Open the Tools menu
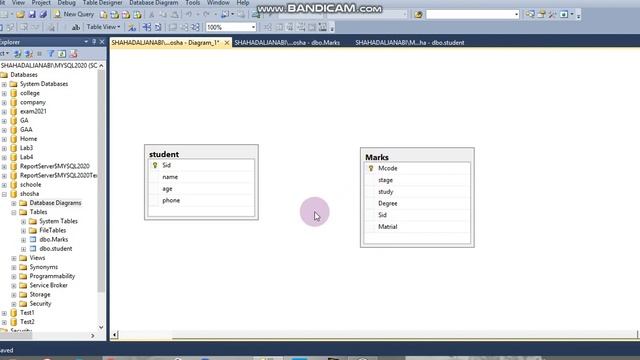This screenshot has width=640, height=360. click(193, 3)
